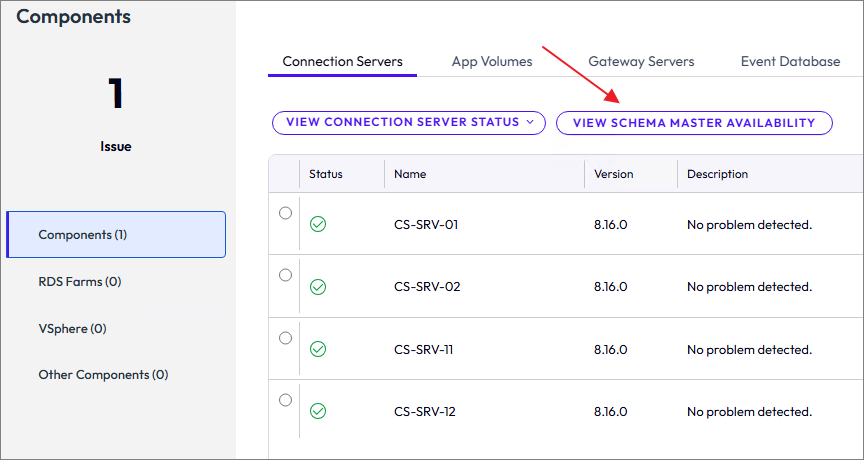This screenshot has height=460, width=864.
Task: Open the Gateway Servers tab
Action: click(641, 62)
